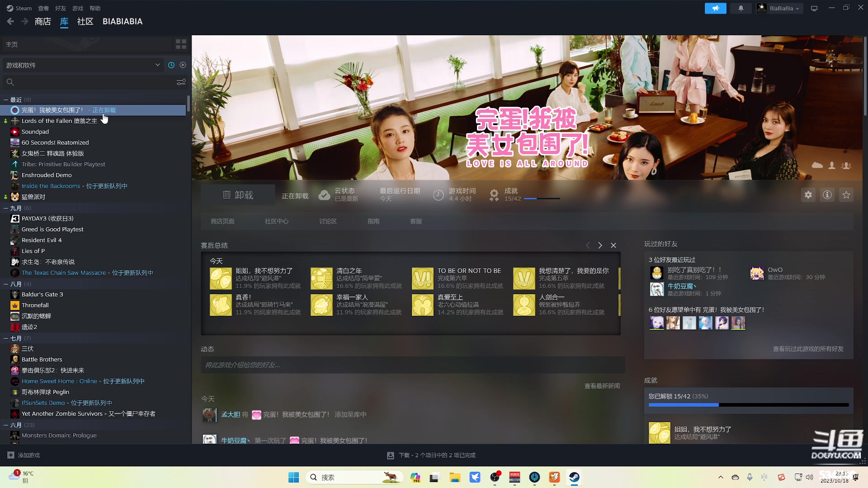Click the 卸载 button

[238, 195]
